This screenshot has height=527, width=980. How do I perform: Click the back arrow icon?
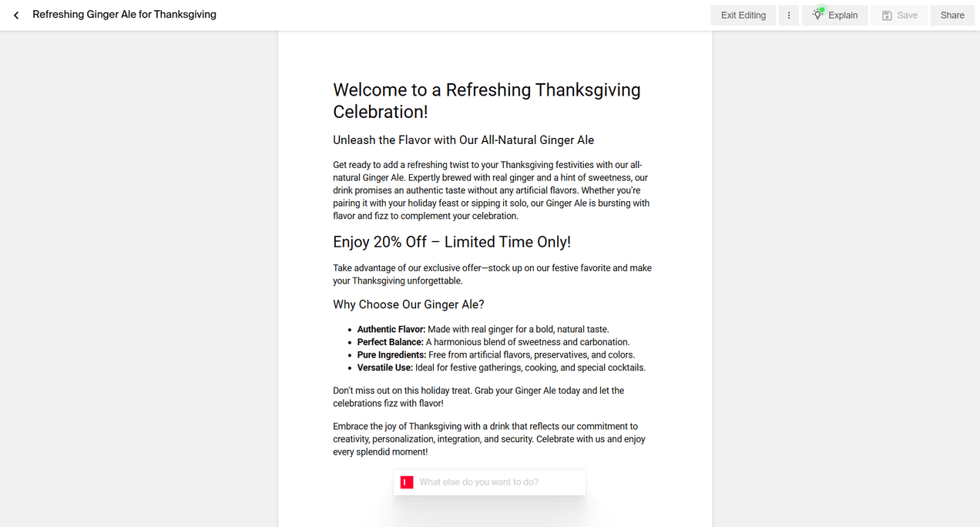(15, 15)
